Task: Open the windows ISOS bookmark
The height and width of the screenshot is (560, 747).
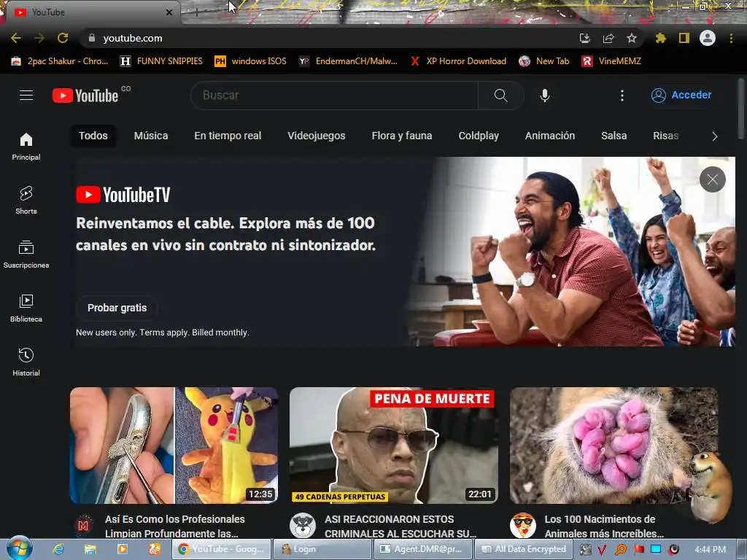Action: [x=251, y=61]
